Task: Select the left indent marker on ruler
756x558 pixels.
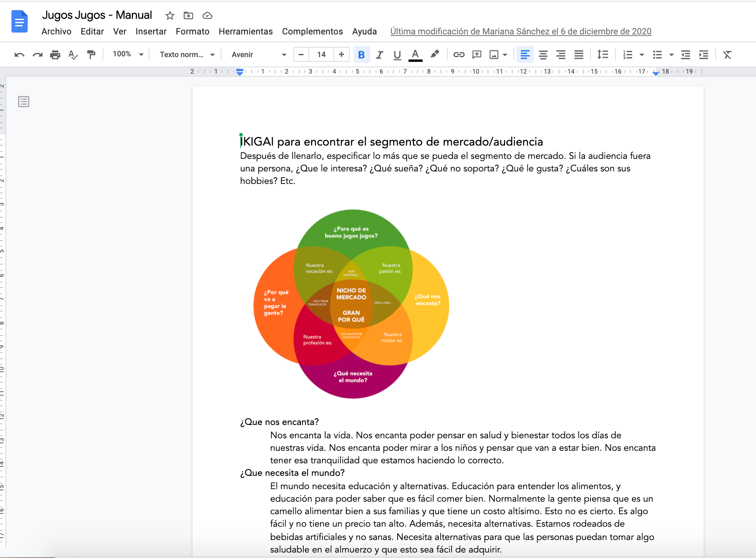Action: click(240, 72)
